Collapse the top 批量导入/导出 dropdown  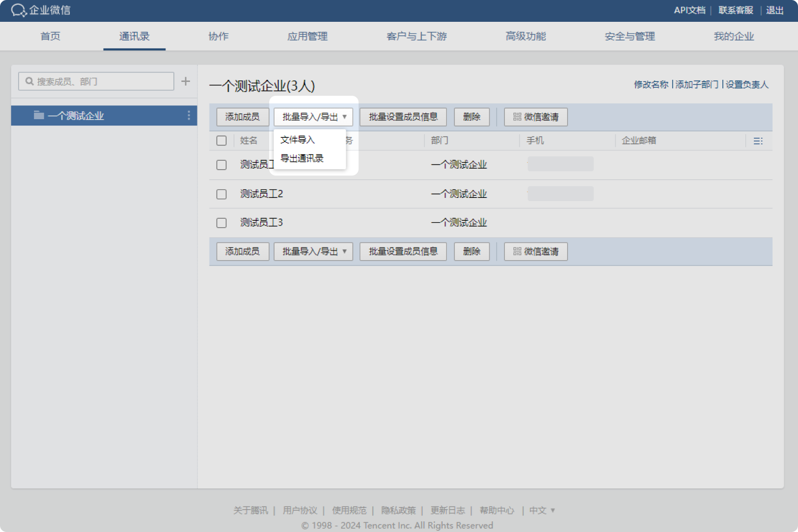pos(313,117)
